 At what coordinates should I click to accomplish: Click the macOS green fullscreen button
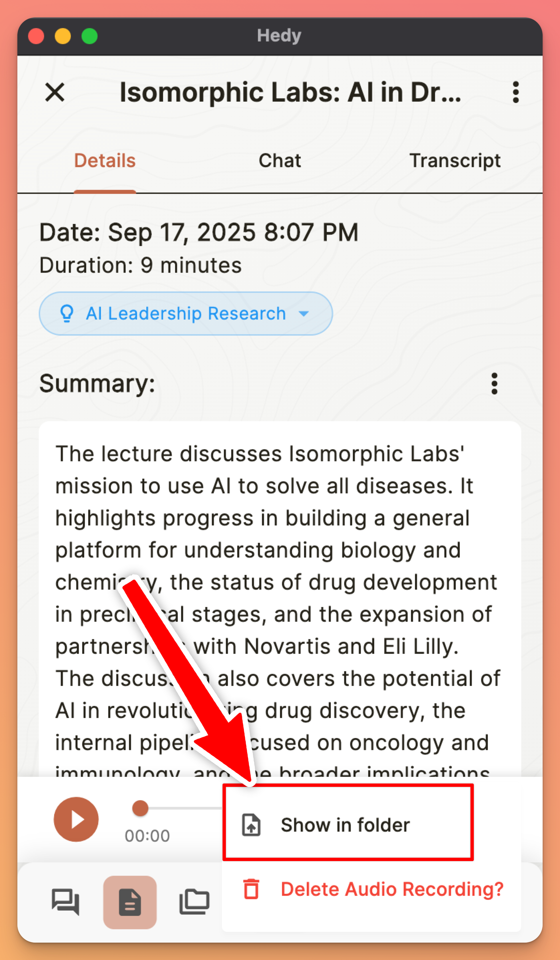point(90,36)
